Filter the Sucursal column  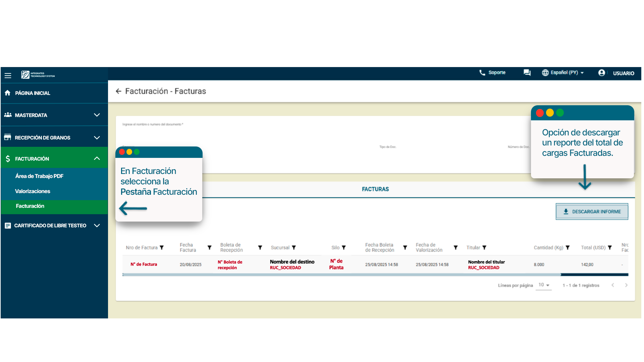click(294, 248)
